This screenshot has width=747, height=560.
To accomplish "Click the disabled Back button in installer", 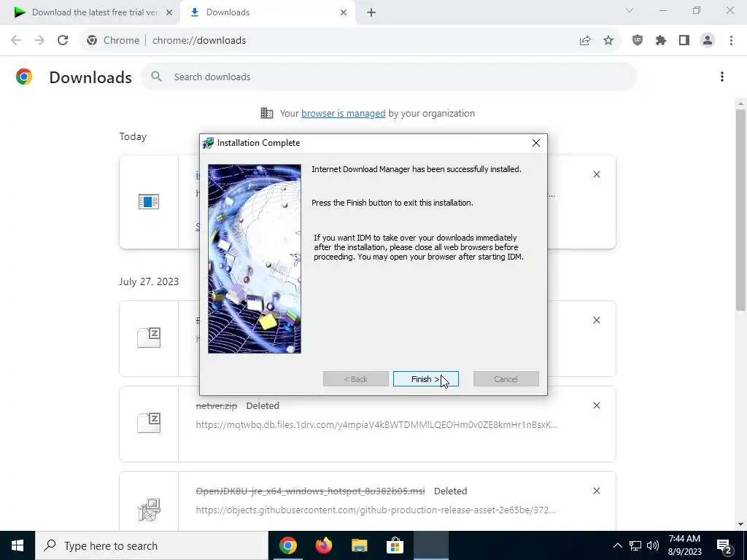I will [356, 379].
